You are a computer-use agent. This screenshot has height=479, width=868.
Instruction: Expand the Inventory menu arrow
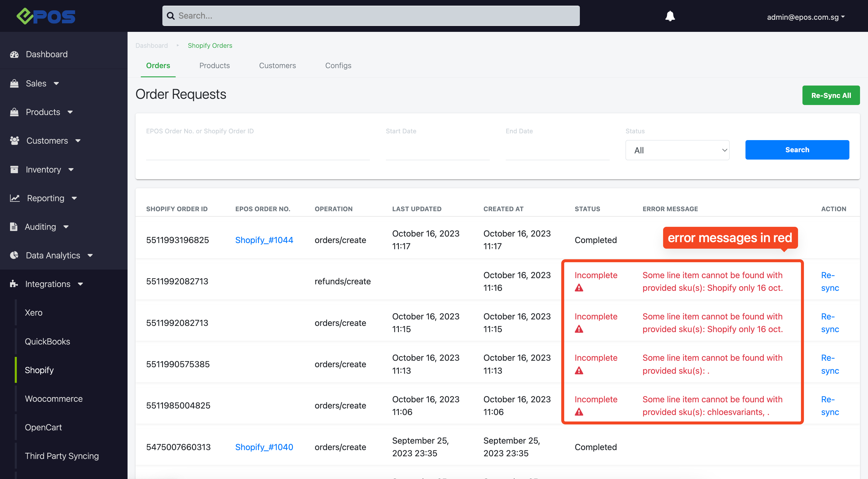(71, 170)
